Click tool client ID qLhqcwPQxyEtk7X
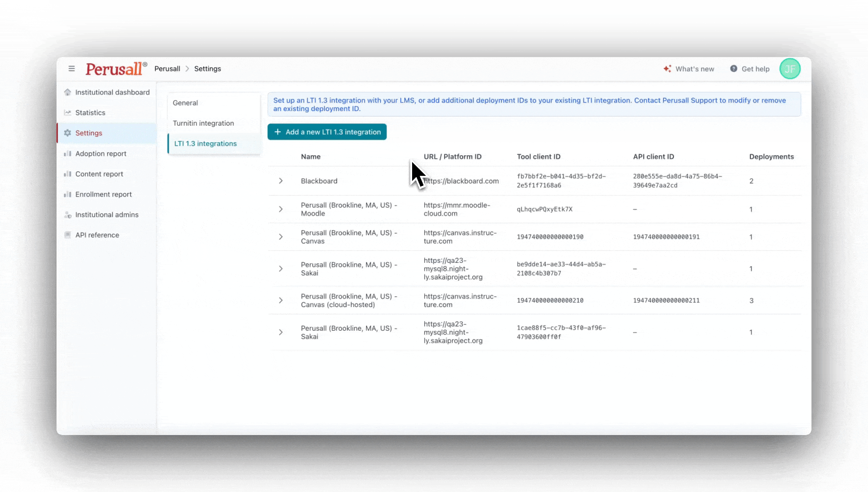Image resolution: width=868 pixels, height=492 pixels. click(544, 209)
